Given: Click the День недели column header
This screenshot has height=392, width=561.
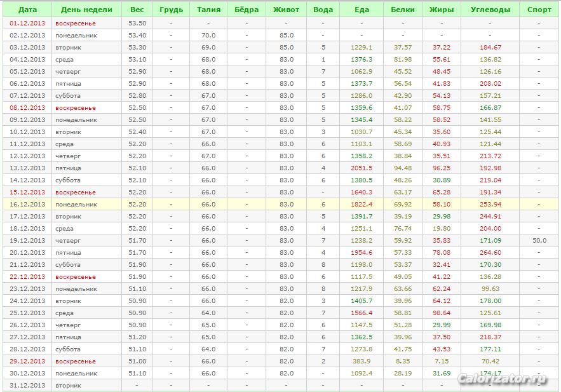Looking at the screenshot, I should 86,10.
